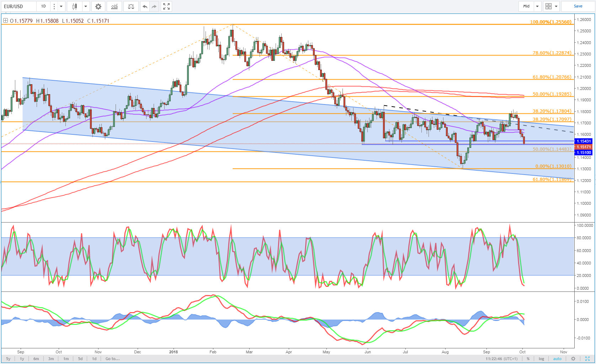Set time range to 1d
The width and height of the screenshot is (596, 364).
click(x=94, y=359)
